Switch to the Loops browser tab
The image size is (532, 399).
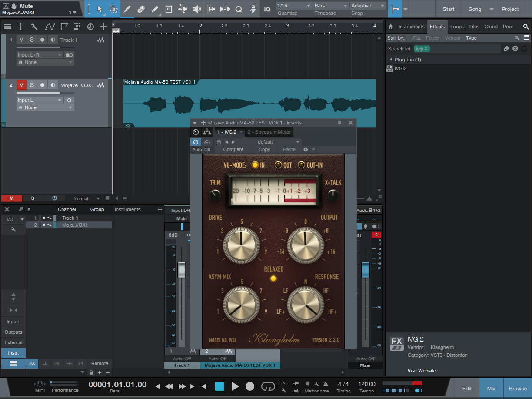(457, 27)
